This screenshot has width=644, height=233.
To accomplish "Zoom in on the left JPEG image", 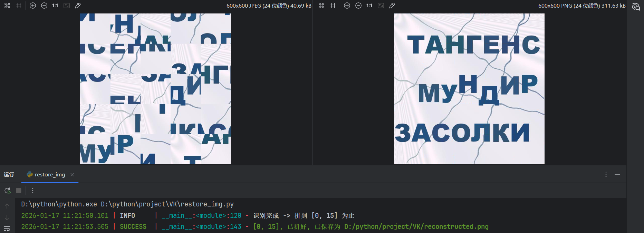I will tap(33, 6).
